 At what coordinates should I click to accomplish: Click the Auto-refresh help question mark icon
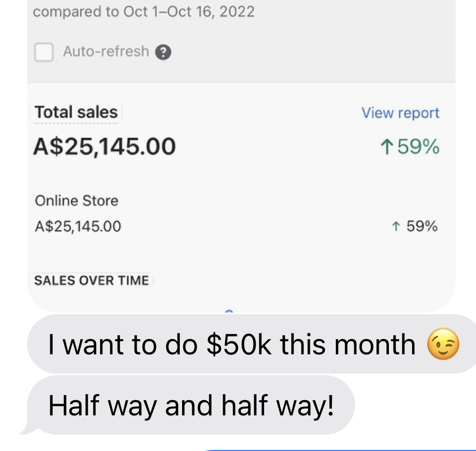pos(163,53)
